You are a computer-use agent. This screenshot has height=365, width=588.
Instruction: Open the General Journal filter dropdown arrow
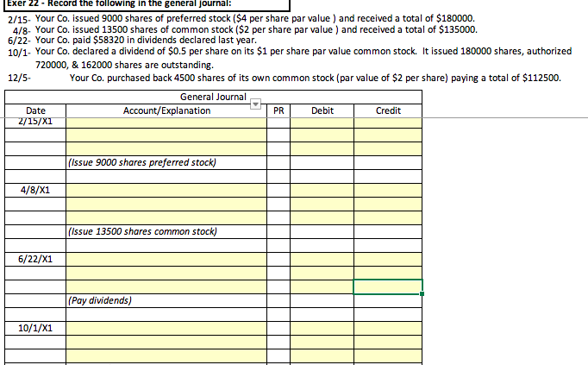pyautogui.click(x=255, y=104)
